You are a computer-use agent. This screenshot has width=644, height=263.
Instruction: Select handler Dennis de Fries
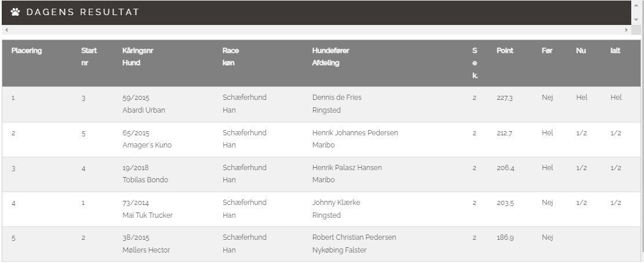[x=337, y=98]
